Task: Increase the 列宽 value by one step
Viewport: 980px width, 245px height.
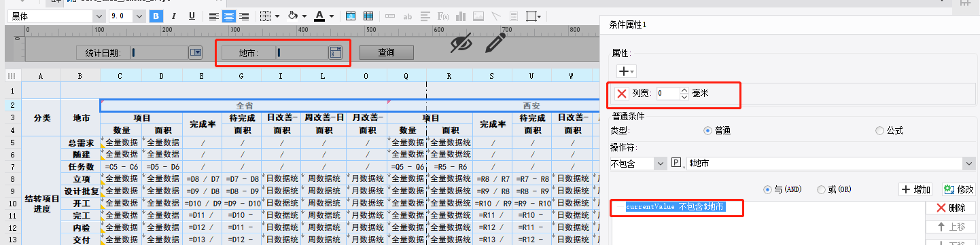Action: pos(684,90)
